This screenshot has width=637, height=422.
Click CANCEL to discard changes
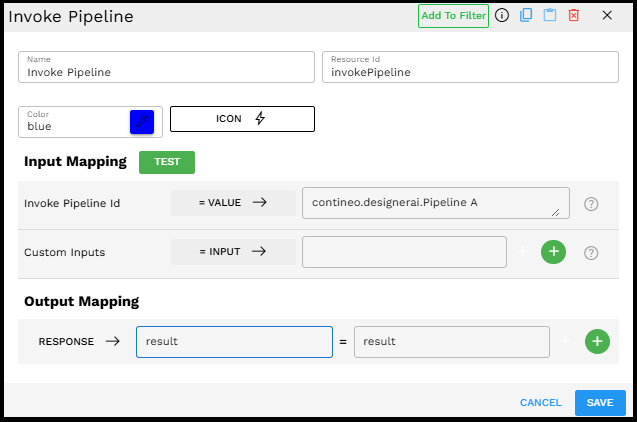click(541, 403)
